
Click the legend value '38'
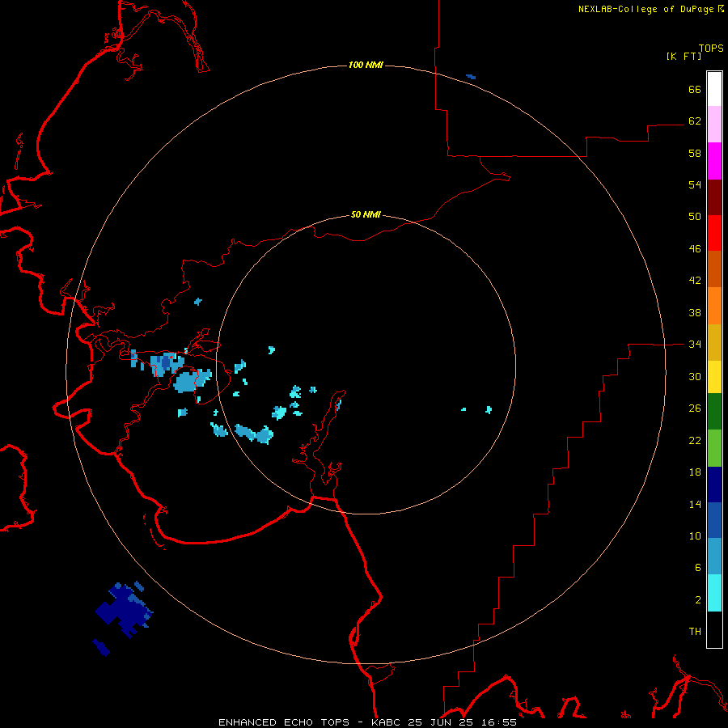pyautogui.click(x=695, y=312)
